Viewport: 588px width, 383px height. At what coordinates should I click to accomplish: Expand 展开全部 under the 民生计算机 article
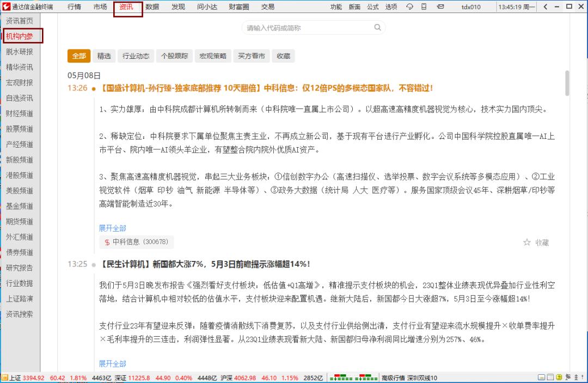[x=112, y=363]
